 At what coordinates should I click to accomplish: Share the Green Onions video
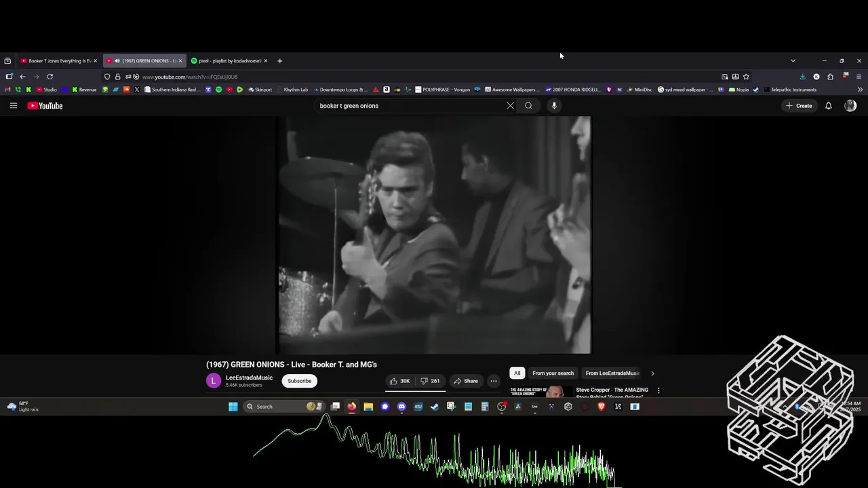coord(466,381)
